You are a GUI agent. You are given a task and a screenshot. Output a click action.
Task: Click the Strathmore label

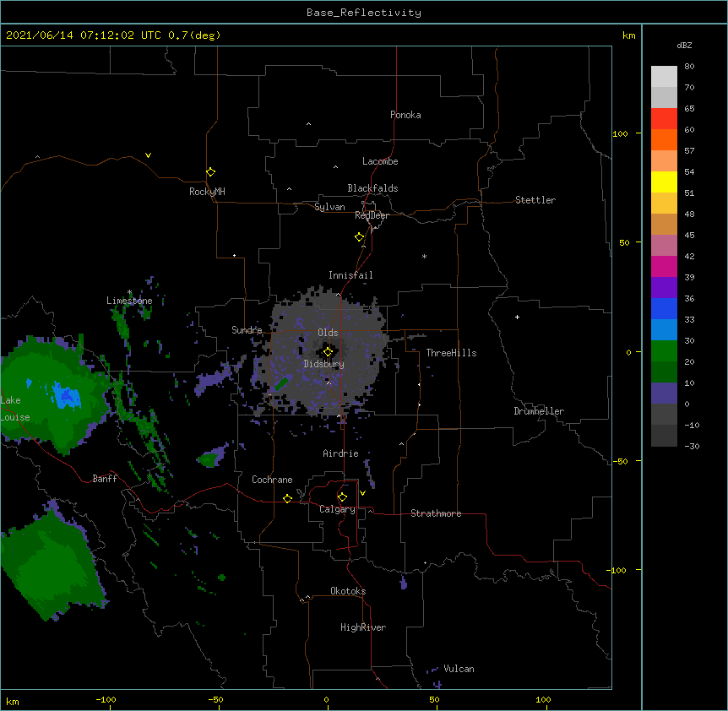436,513
